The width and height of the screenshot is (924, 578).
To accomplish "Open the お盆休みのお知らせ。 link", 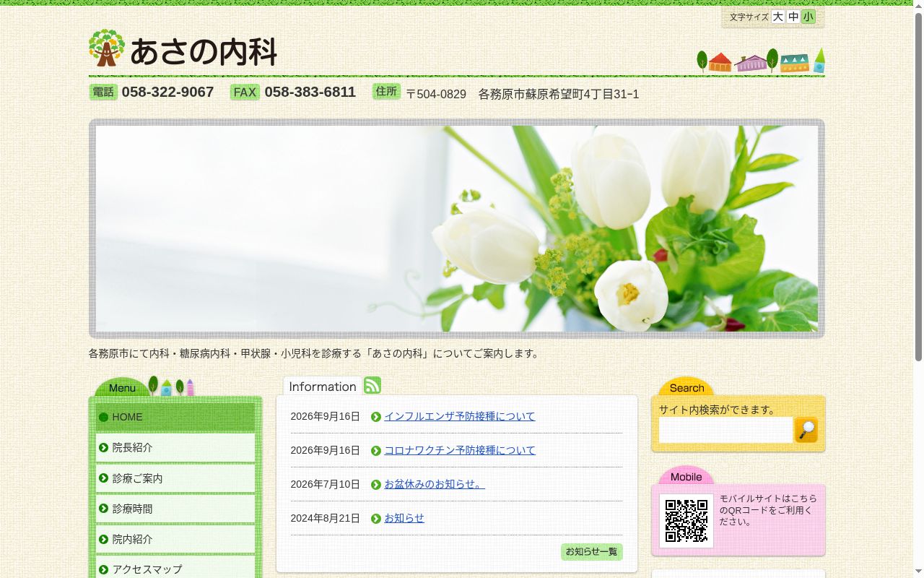I will (435, 484).
